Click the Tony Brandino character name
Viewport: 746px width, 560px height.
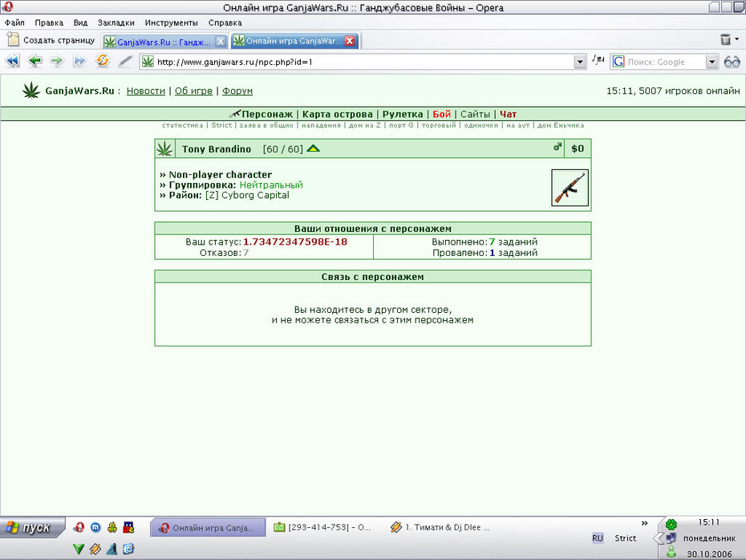point(217,149)
